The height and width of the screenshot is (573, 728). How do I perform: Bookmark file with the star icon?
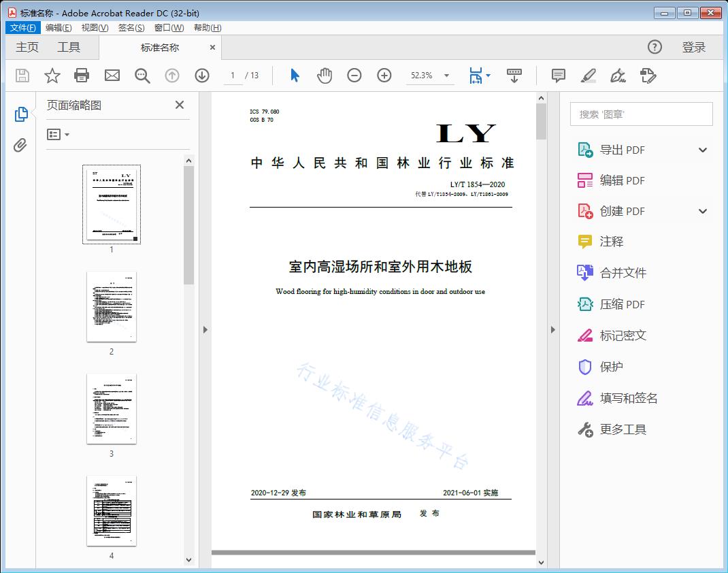tap(52, 76)
